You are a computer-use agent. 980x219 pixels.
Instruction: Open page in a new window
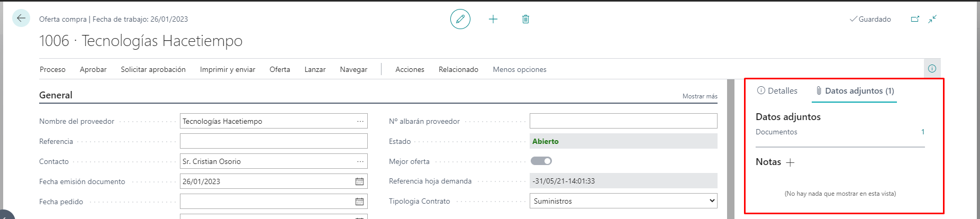pos(915,19)
